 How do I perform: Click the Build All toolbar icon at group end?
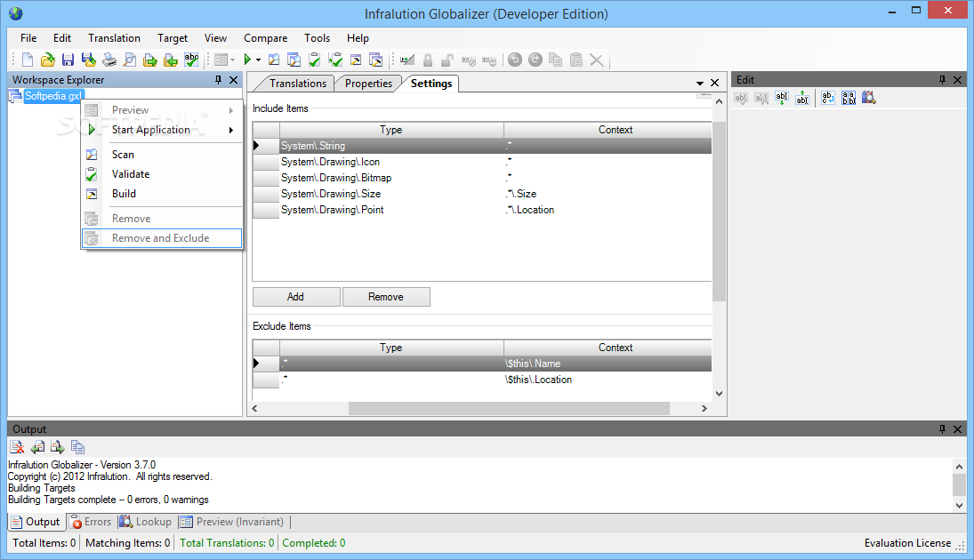376,60
